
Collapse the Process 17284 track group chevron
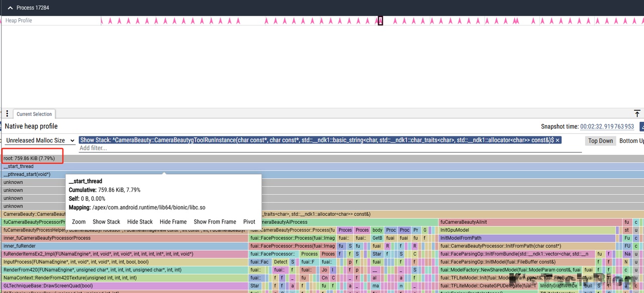(10, 8)
